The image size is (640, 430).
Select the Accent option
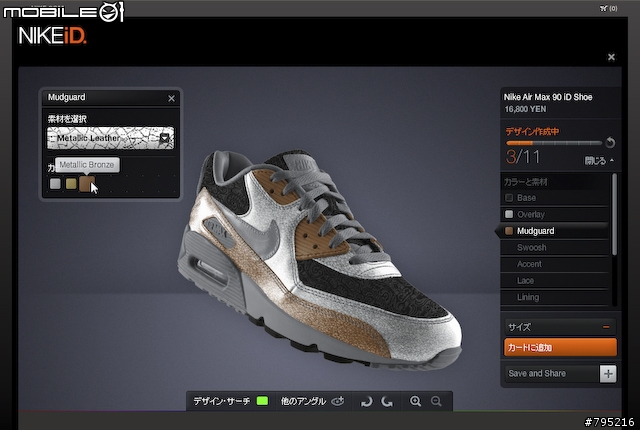pos(555,264)
